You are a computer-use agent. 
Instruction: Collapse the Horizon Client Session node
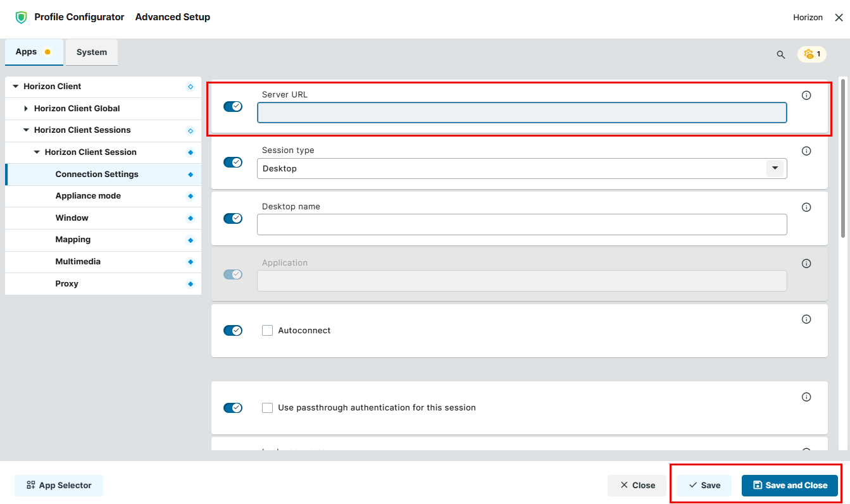tap(37, 152)
